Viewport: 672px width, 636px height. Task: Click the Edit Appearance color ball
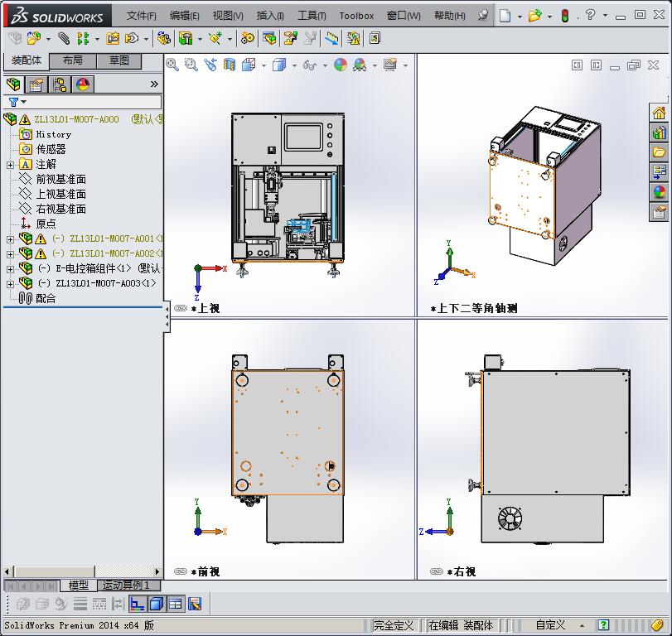click(341, 65)
